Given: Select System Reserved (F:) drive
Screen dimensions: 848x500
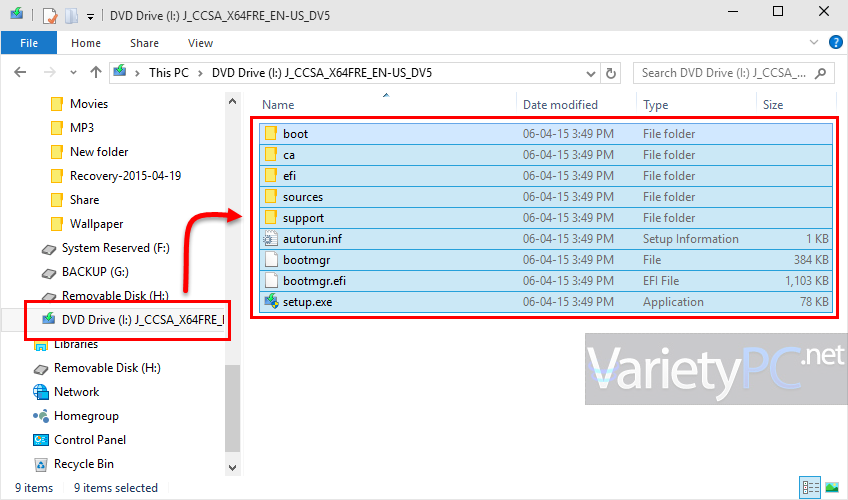Looking at the screenshot, I should (x=115, y=248).
